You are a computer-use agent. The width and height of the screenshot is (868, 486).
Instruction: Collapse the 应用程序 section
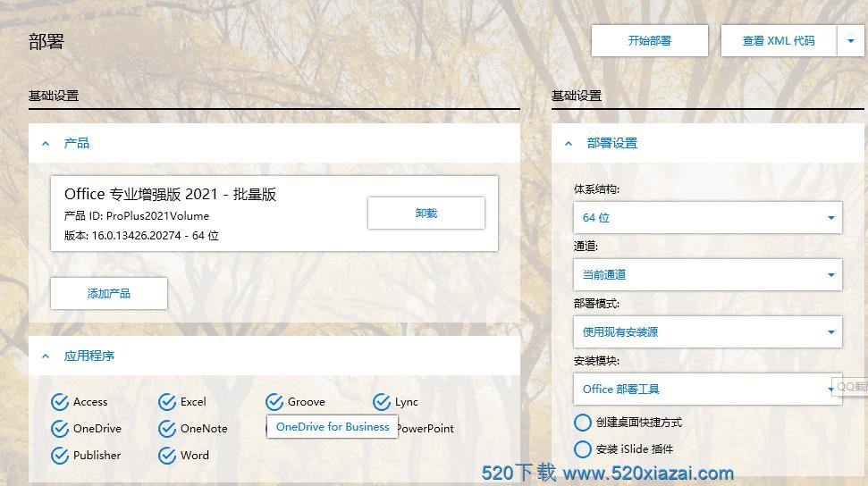click(x=46, y=356)
